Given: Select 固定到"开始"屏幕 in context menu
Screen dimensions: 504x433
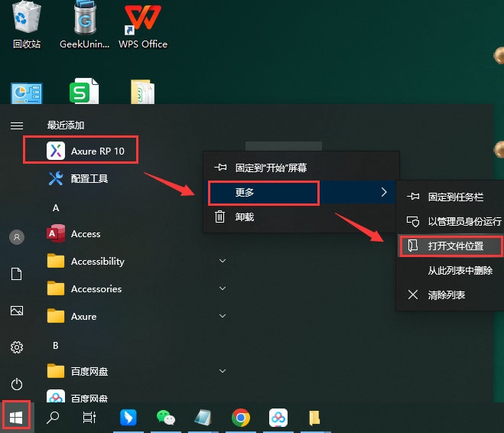Looking at the screenshot, I should pyautogui.click(x=301, y=168).
